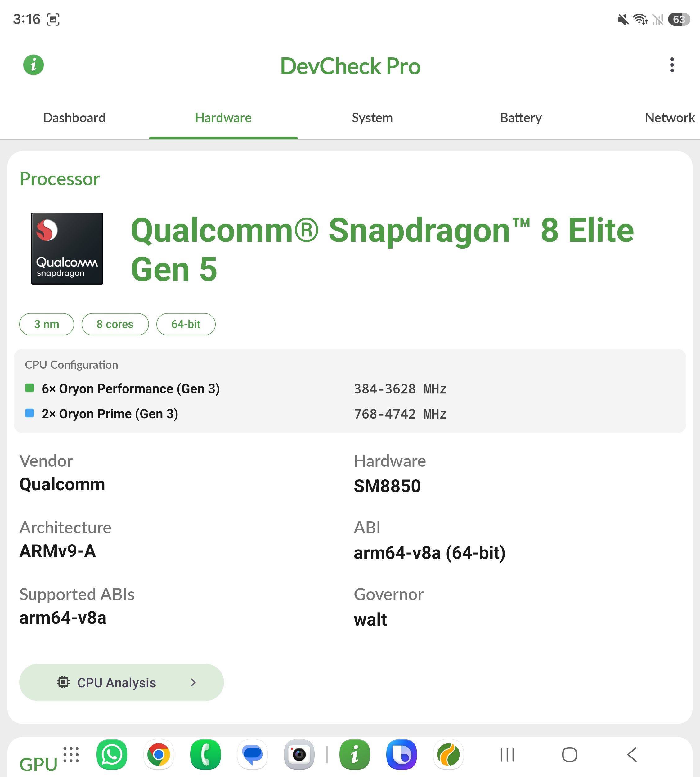Tap the Hardware value SM8850

coord(387,486)
